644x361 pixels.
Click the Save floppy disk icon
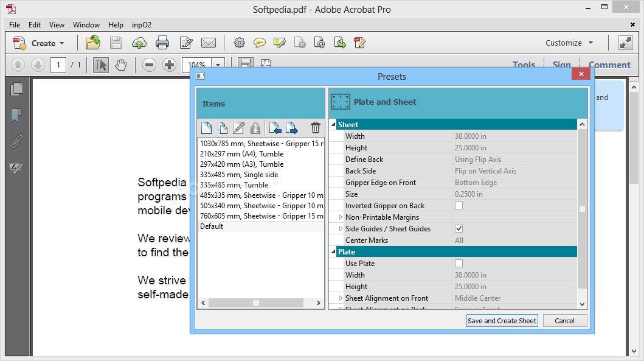tap(116, 43)
